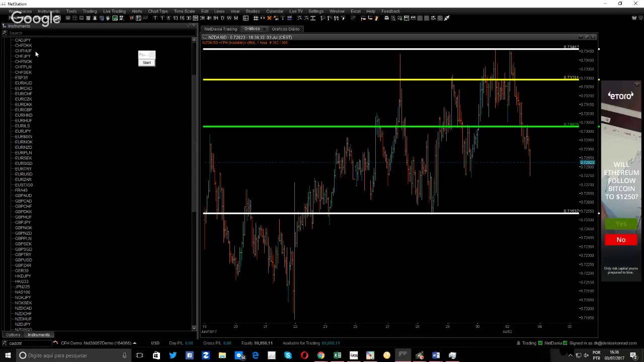Click the trend line drawing icon

point(353,18)
